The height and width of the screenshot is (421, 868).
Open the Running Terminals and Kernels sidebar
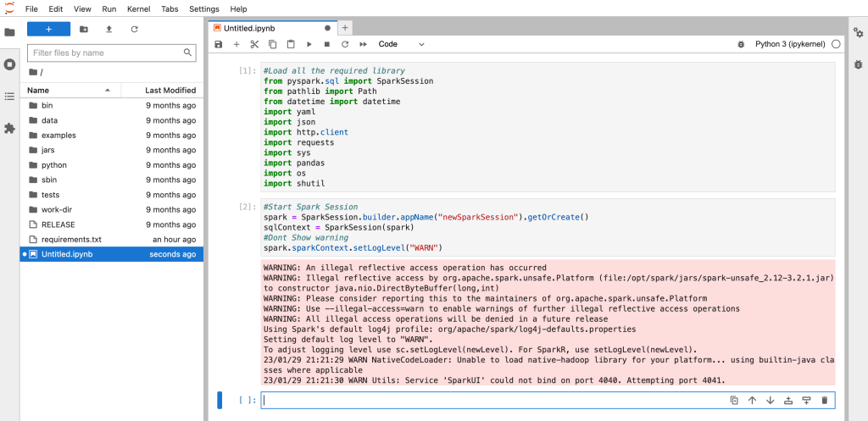[x=10, y=64]
